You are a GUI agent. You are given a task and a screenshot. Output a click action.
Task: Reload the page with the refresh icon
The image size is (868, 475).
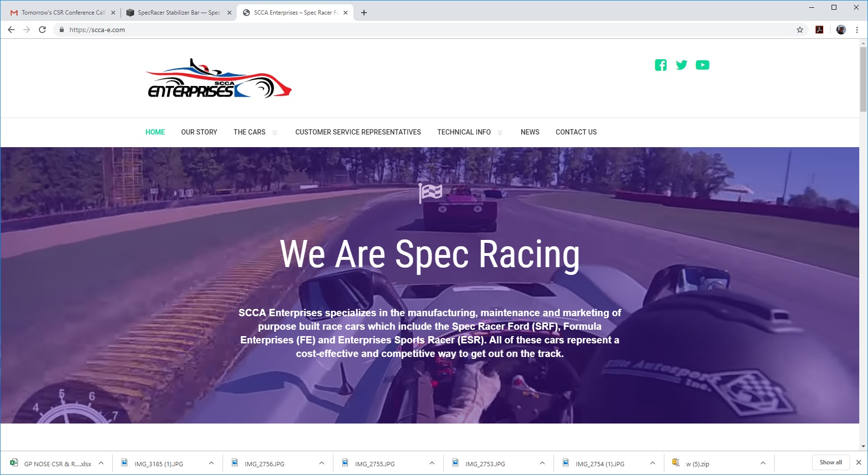(x=42, y=30)
